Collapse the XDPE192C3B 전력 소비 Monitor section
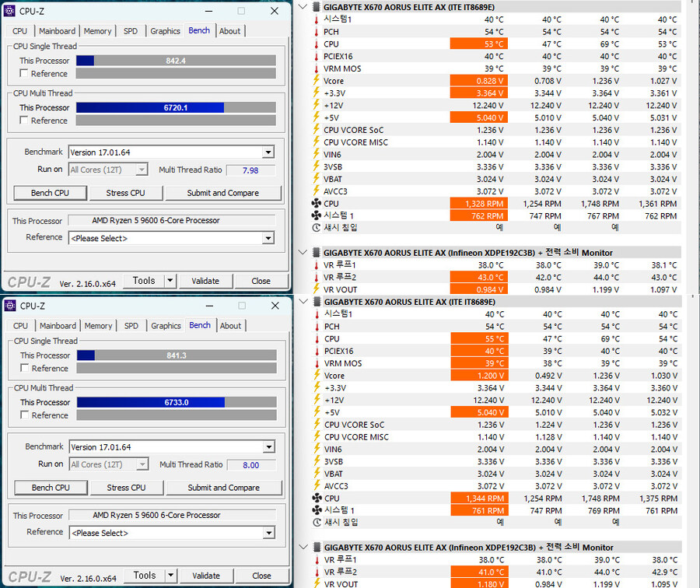Viewport: 700px width, 588px height. (302, 252)
